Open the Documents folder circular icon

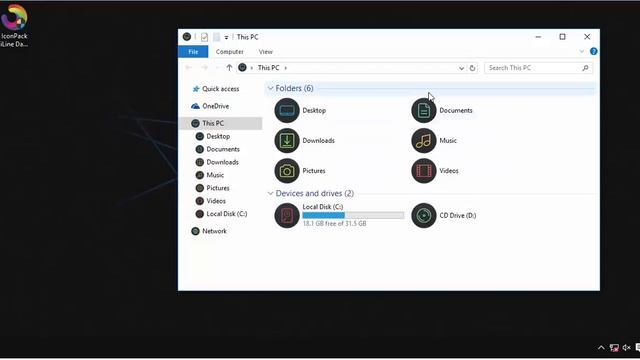pyautogui.click(x=424, y=110)
